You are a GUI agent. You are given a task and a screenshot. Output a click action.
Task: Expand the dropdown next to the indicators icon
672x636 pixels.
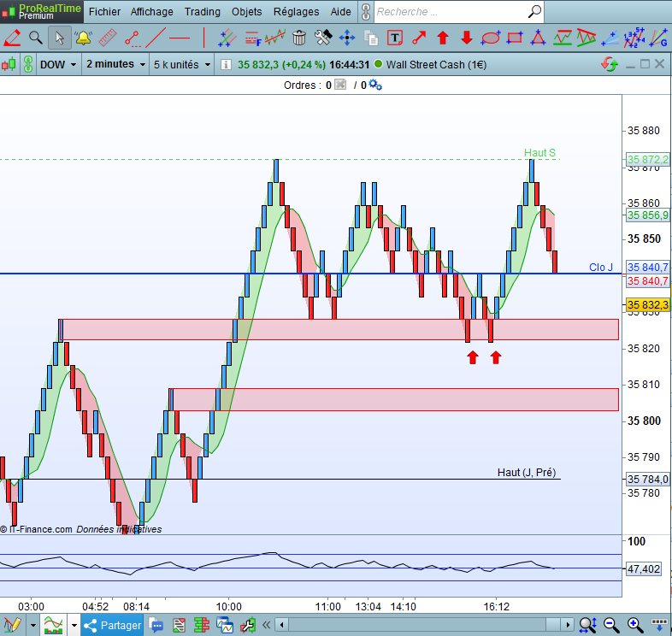click(74, 625)
